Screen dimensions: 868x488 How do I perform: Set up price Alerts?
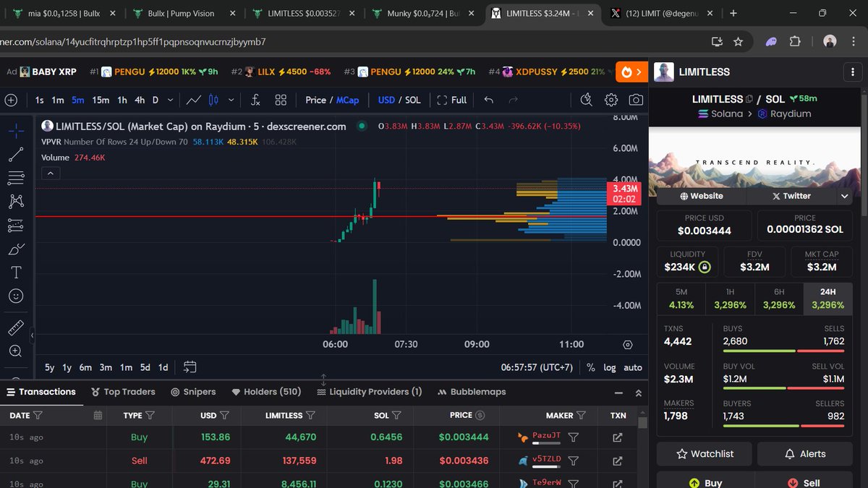click(805, 454)
